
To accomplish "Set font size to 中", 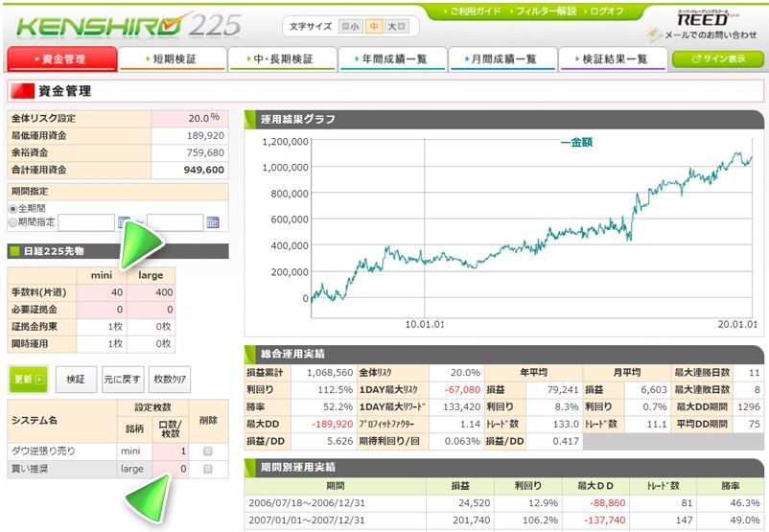I will (374, 27).
